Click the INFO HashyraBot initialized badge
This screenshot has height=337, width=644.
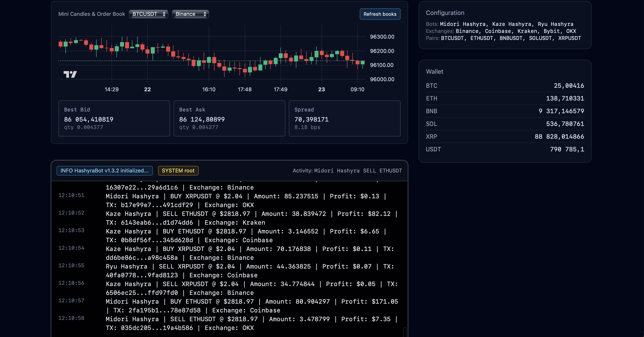(x=104, y=171)
